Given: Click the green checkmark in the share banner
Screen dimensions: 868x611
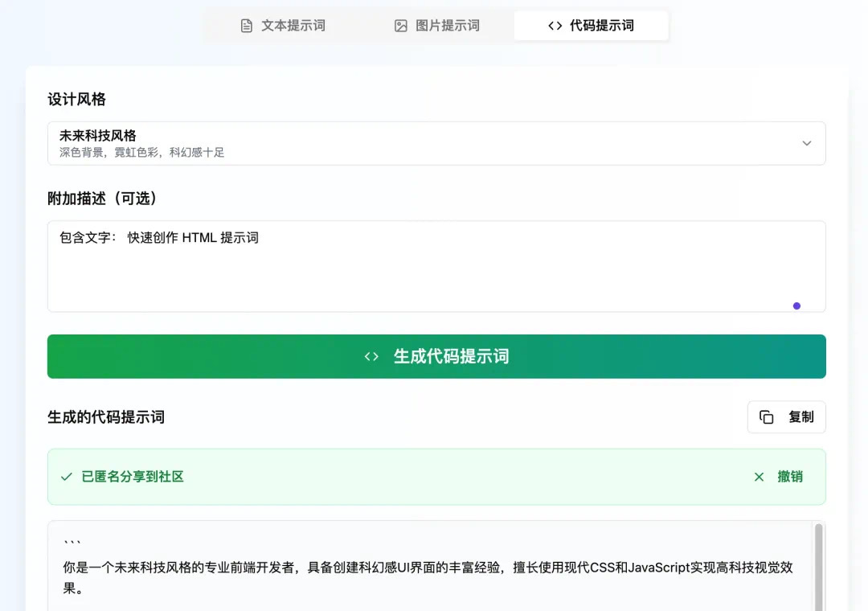Looking at the screenshot, I should tap(67, 477).
